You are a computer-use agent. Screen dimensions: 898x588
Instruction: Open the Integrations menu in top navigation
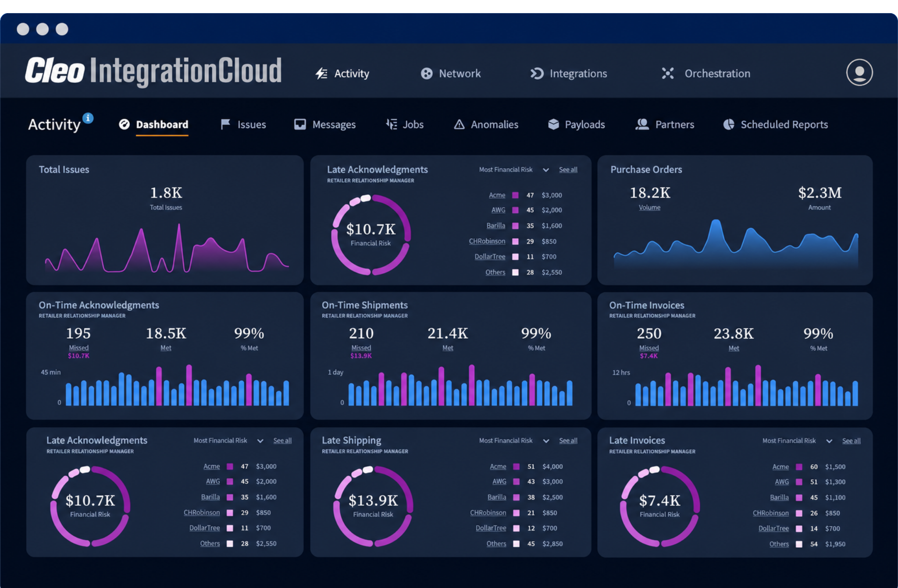click(578, 73)
